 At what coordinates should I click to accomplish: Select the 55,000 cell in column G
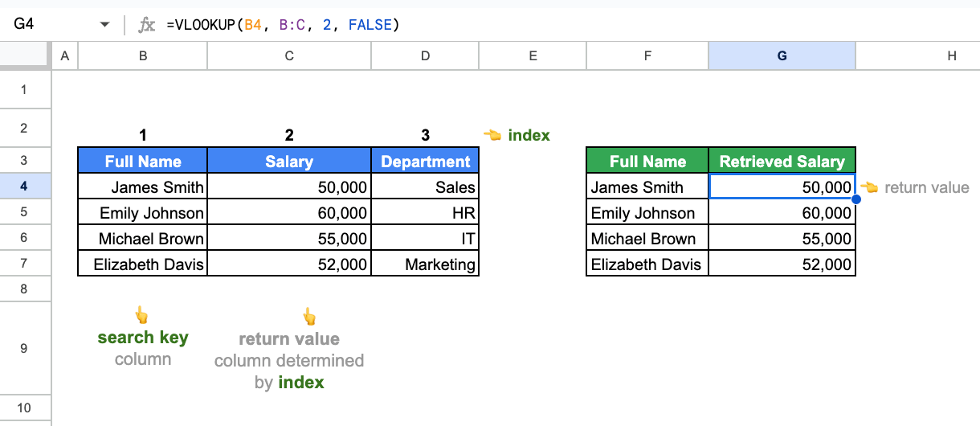782,238
